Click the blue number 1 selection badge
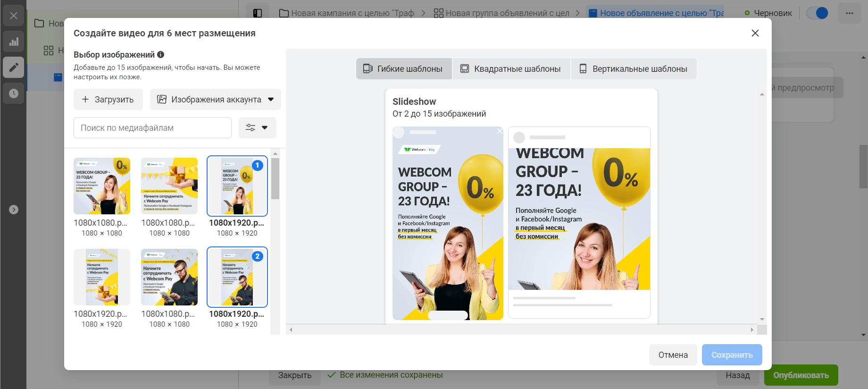The image size is (868, 389). [x=258, y=165]
